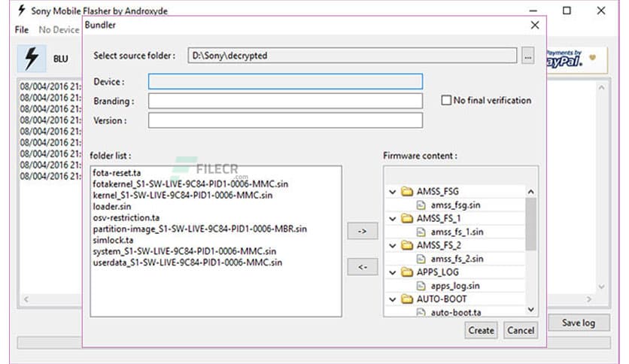Click the BLU bootloader unlock button
This screenshot has height=364, width=629.
click(x=61, y=59)
